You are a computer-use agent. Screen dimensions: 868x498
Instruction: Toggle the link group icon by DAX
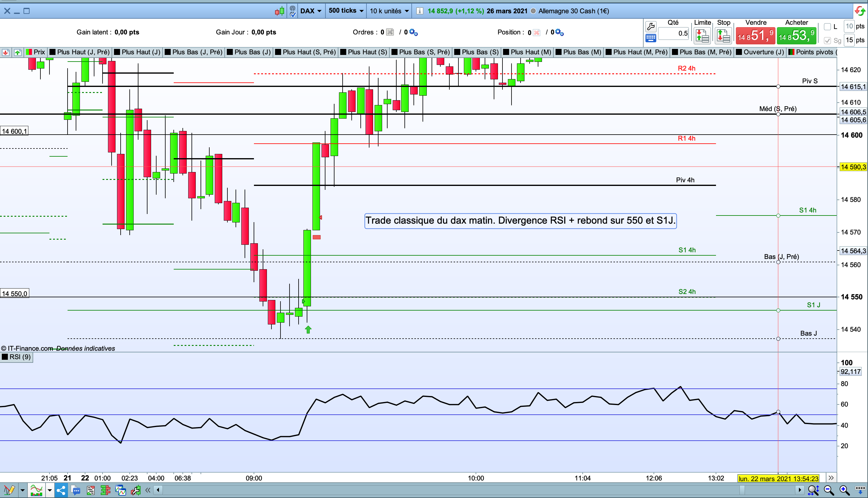(293, 11)
